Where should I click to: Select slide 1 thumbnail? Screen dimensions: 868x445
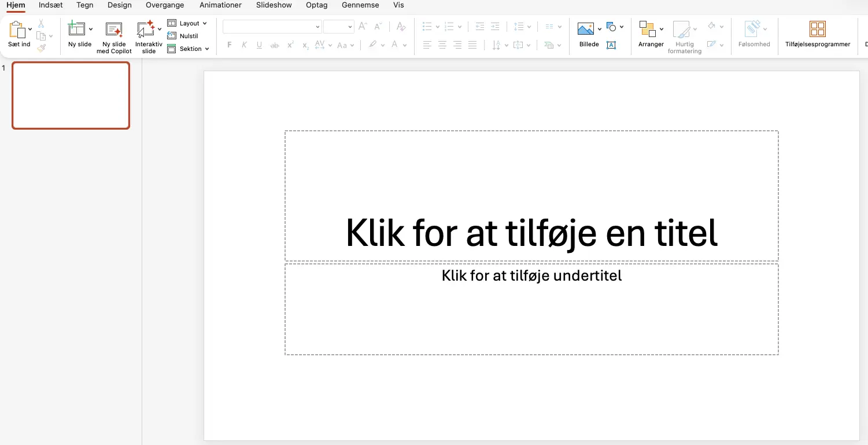click(x=71, y=95)
